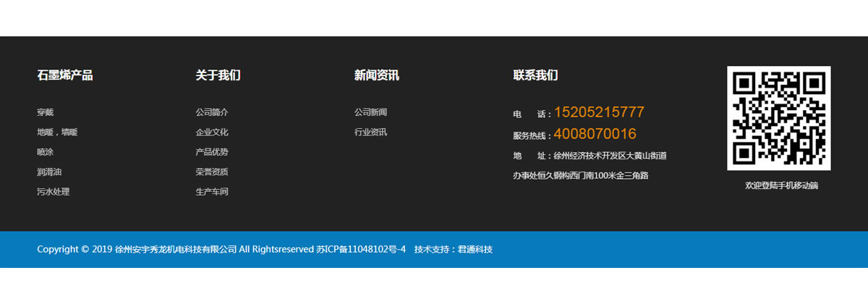This screenshot has height=302, width=868.
Task: Open the 新闻资讯 heading link
Action: click(376, 75)
